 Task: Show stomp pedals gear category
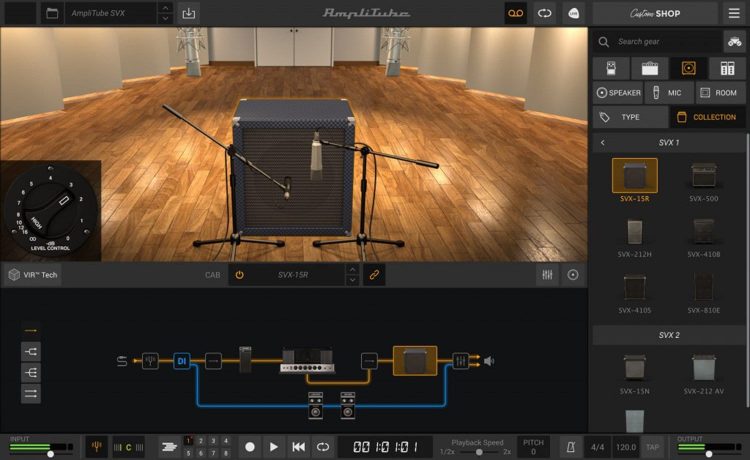click(x=611, y=68)
